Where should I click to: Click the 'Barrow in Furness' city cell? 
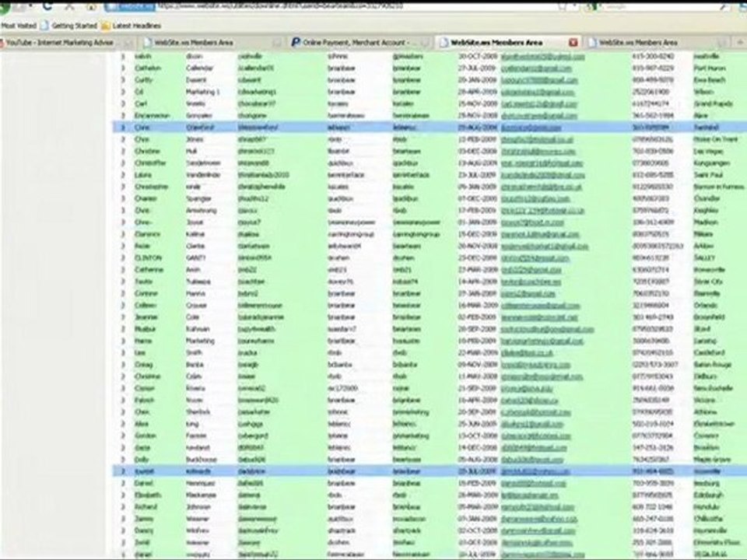[x=719, y=187]
